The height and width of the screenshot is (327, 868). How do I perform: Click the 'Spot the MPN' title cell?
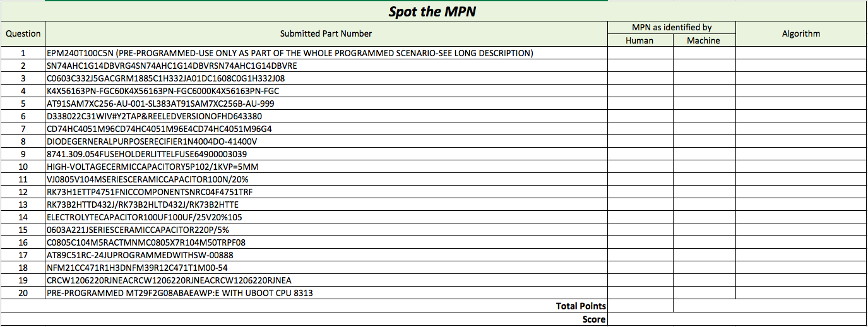click(432, 11)
